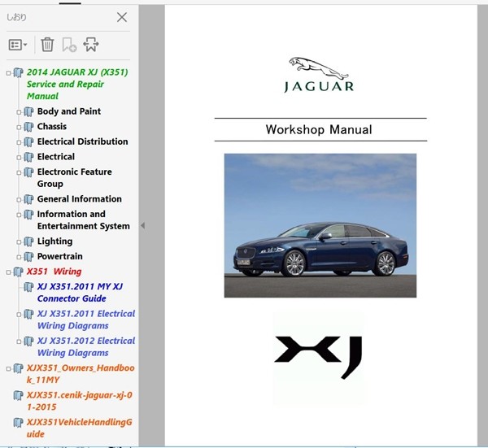Click bookmark icon beside Powertrain
Viewport: 488px width, 448px height.
(x=28, y=257)
